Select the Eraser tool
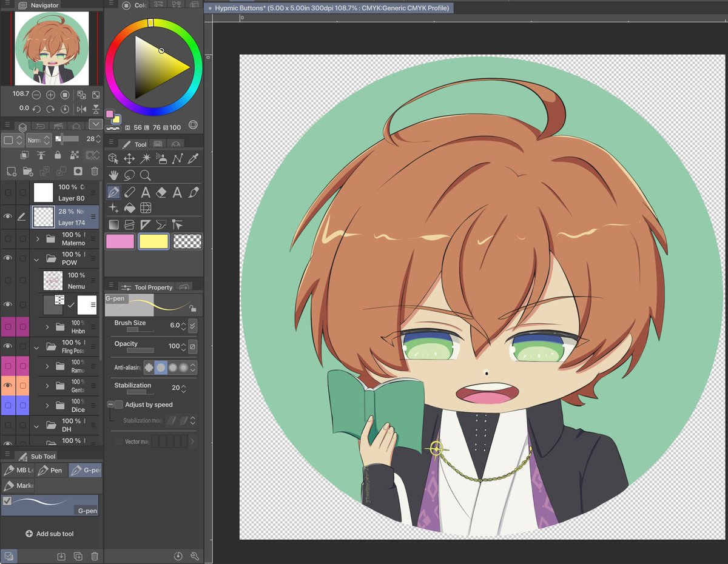 [x=161, y=192]
